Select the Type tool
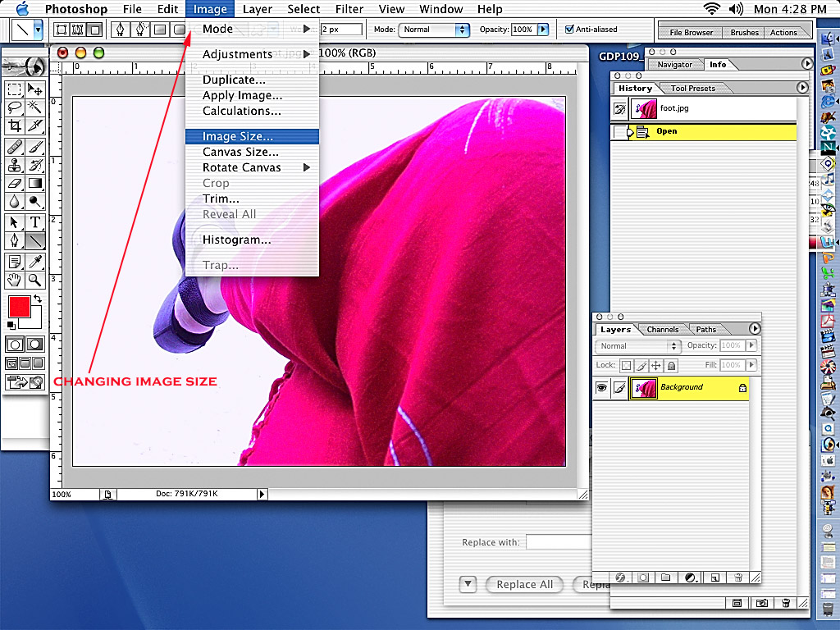The height and width of the screenshot is (630, 840). click(x=35, y=222)
